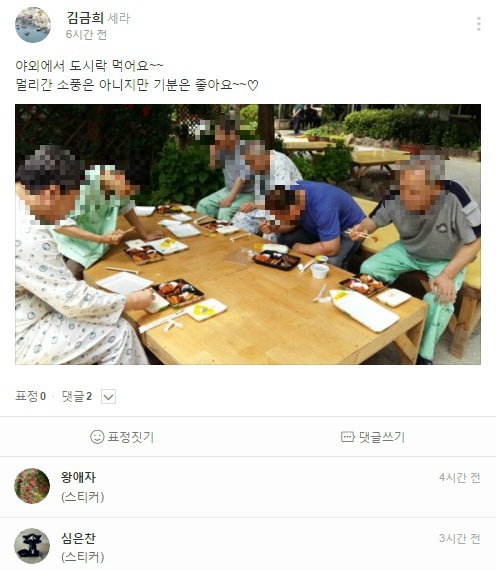This screenshot has height=571, width=496.
Task: Click commenter name 심은찬
Action: click(78, 538)
